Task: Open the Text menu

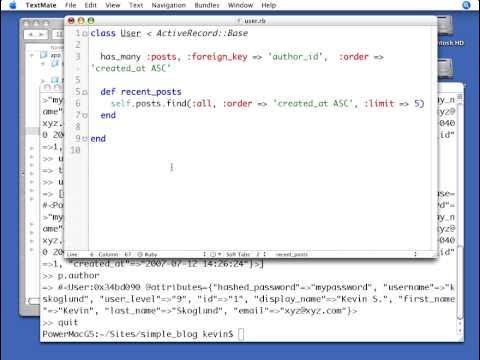Action: tap(136, 5)
